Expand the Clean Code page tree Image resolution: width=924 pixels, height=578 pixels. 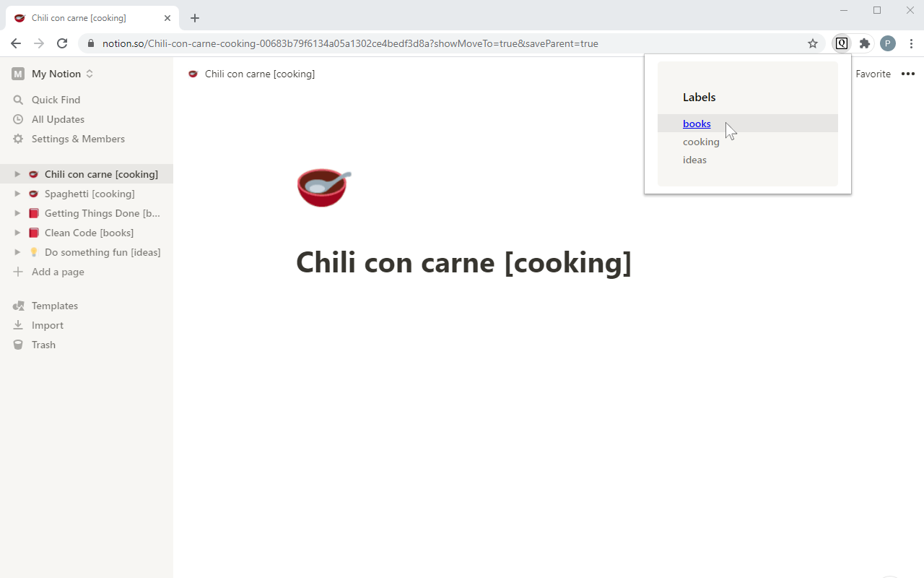[17, 233]
